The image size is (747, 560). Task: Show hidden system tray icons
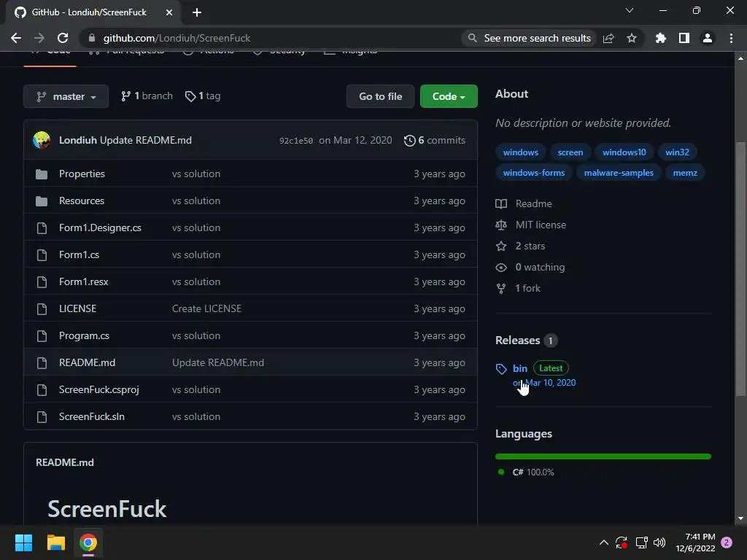603,542
